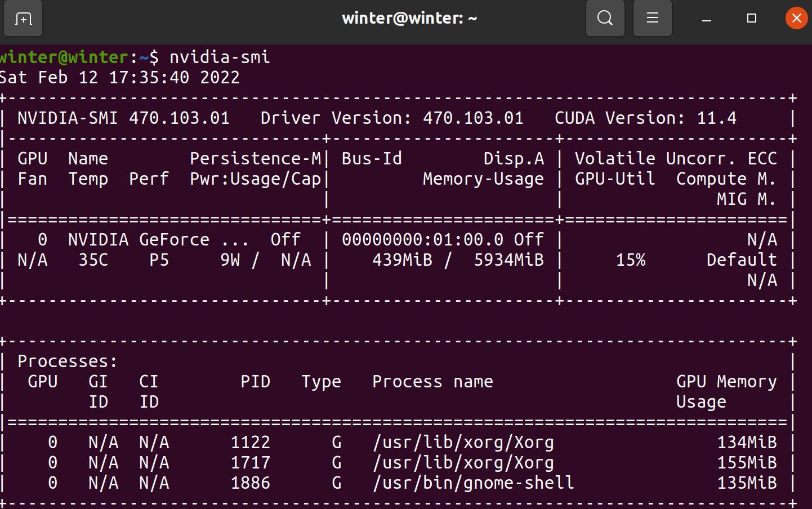Click the Processes: label
The height and width of the screenshot is (509, 812).
68,361
